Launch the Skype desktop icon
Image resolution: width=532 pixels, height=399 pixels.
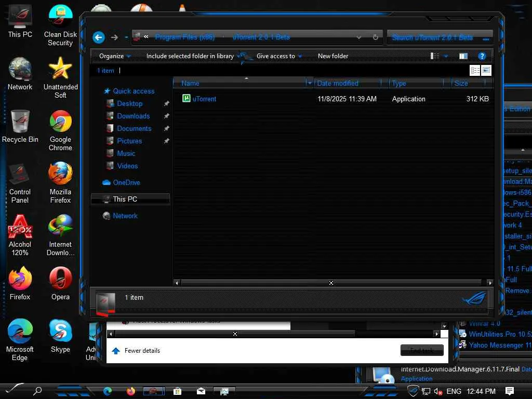60,336
